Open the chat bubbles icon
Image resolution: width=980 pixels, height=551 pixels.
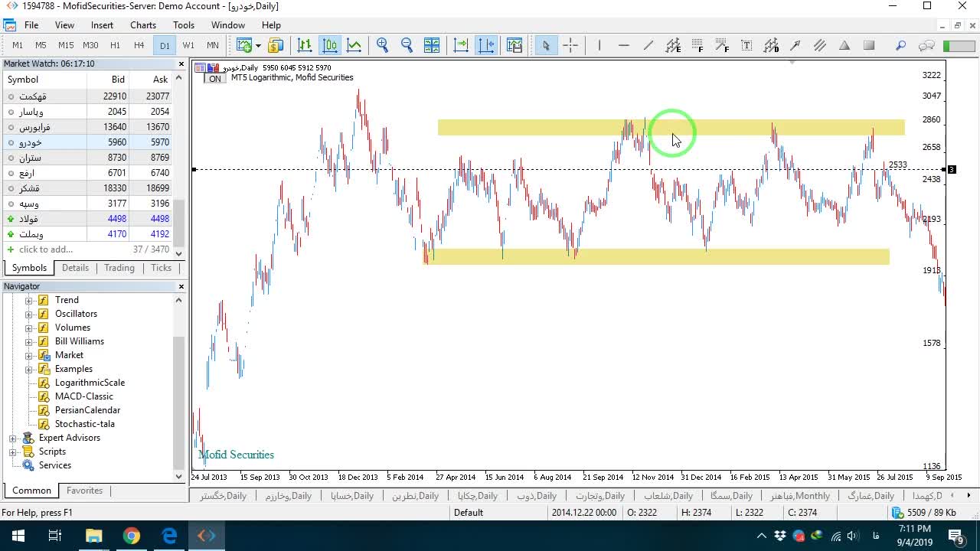[x=926, y=46]
